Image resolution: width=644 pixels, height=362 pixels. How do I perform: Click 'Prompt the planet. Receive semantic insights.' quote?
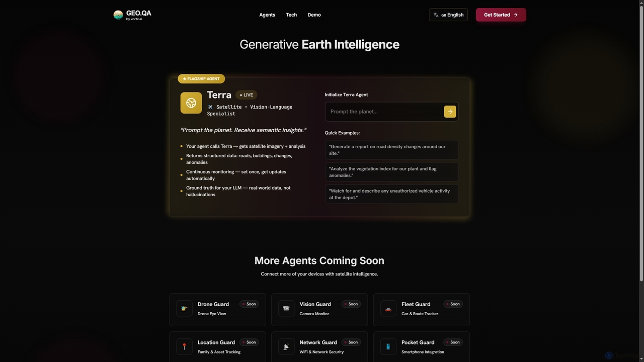[243, 130]
